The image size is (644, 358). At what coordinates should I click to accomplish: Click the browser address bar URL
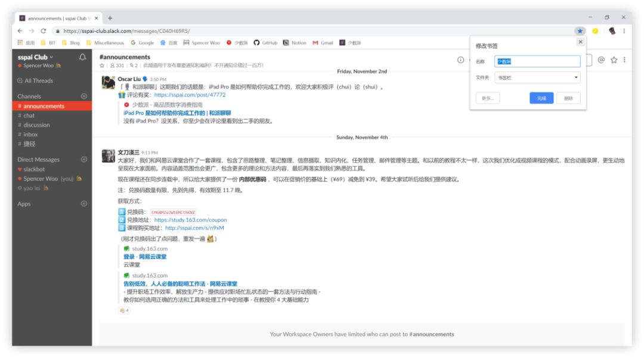tap(126, 31)
